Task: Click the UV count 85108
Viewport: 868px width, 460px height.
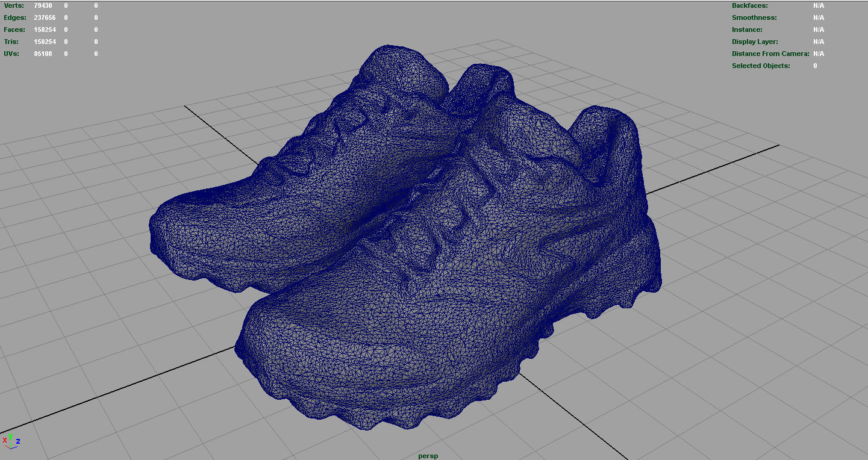Action: (43, 54)
